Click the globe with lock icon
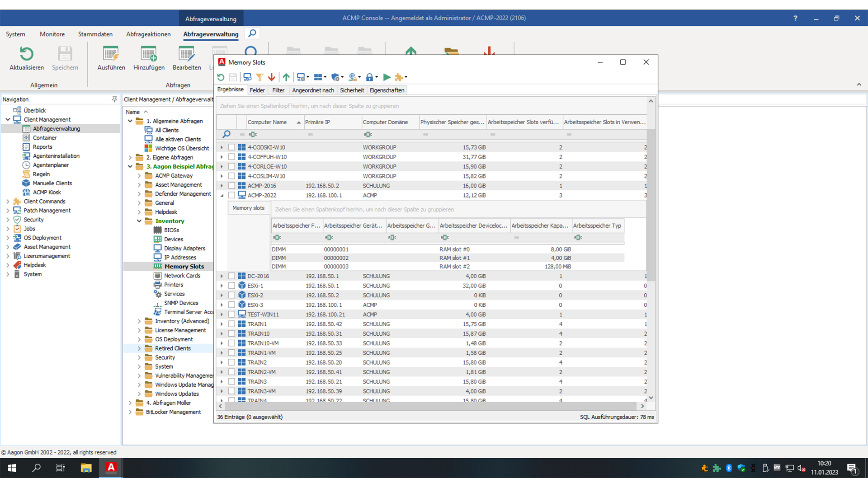The height and width of the screenshot is (488, 868). coord(353,77)
